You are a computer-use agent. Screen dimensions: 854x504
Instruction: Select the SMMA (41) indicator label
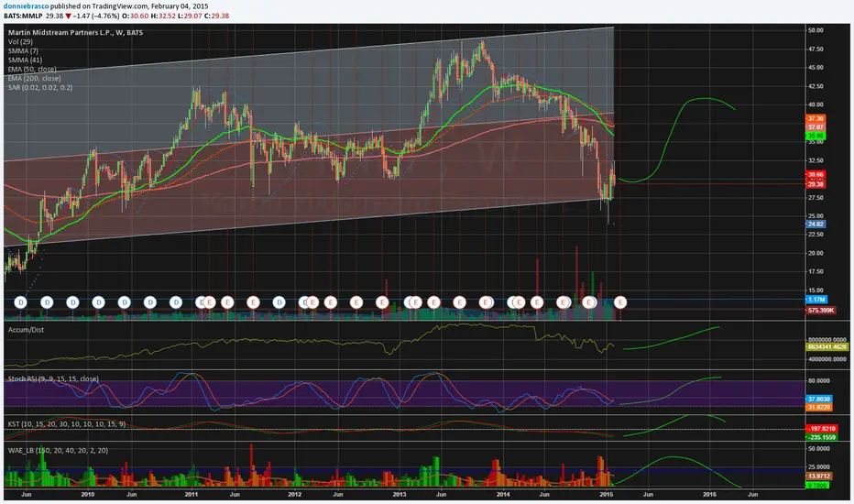(25, 60)
